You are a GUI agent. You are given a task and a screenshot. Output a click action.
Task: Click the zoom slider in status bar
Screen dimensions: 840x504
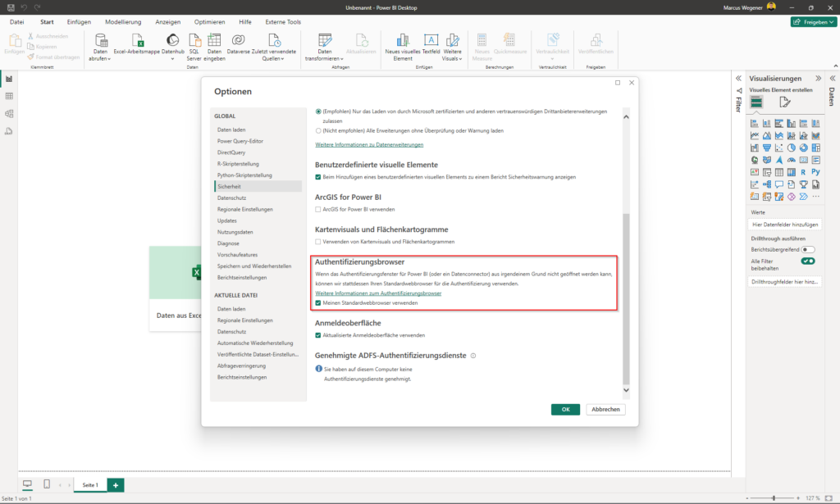click(774, 498)
